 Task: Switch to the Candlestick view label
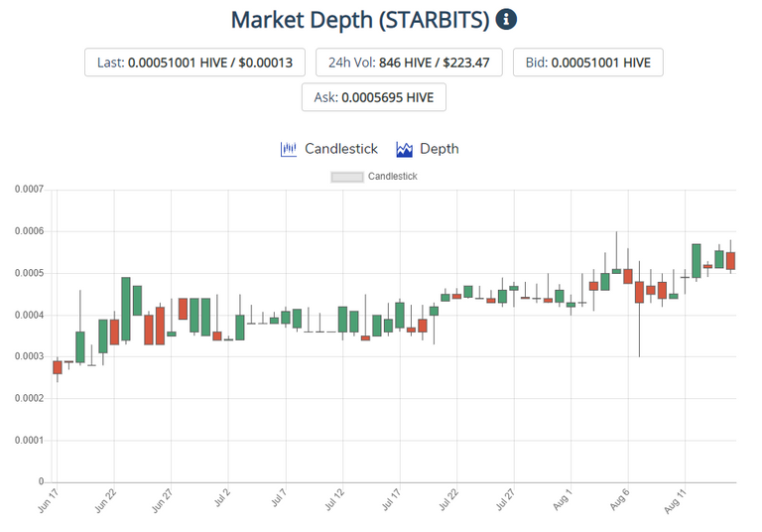(341, 149)
